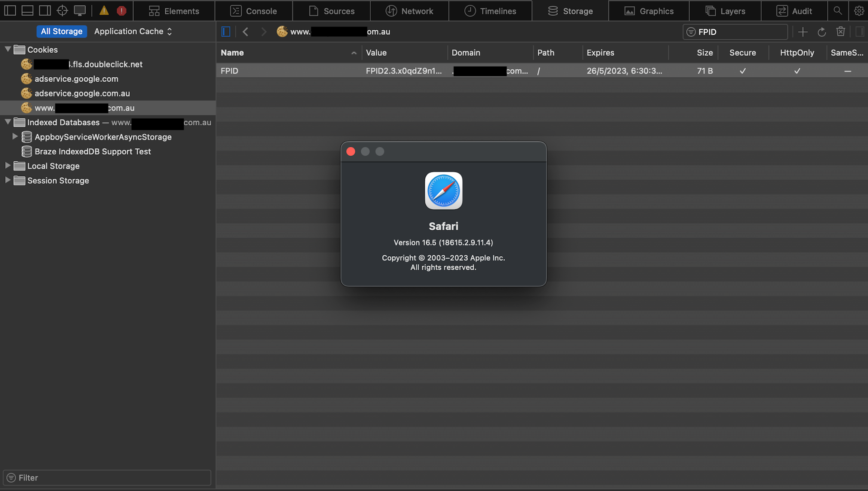Collapse the Cookies folder
The width and height of the screenshot is (868, 491).
point(7,49)
